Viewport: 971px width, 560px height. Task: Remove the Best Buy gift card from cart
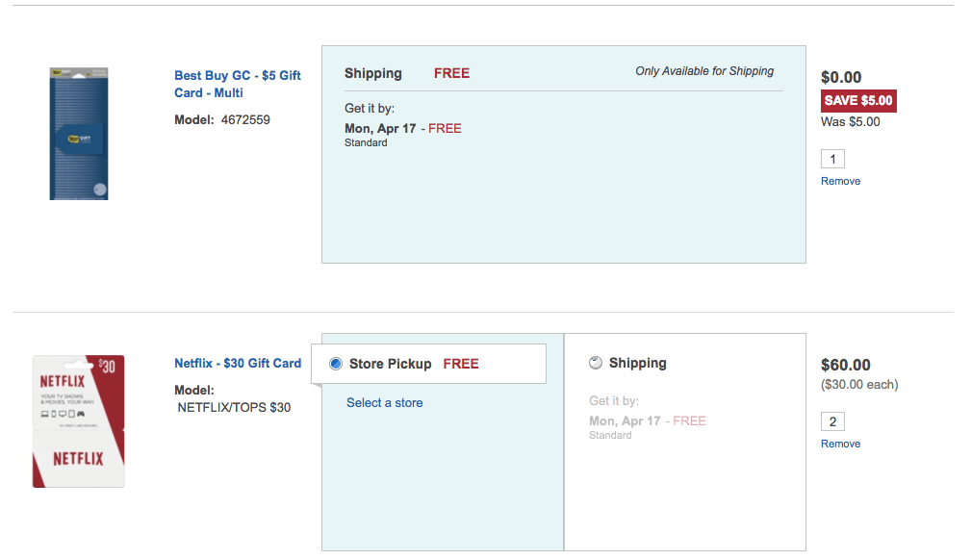(x=840, y=181)
